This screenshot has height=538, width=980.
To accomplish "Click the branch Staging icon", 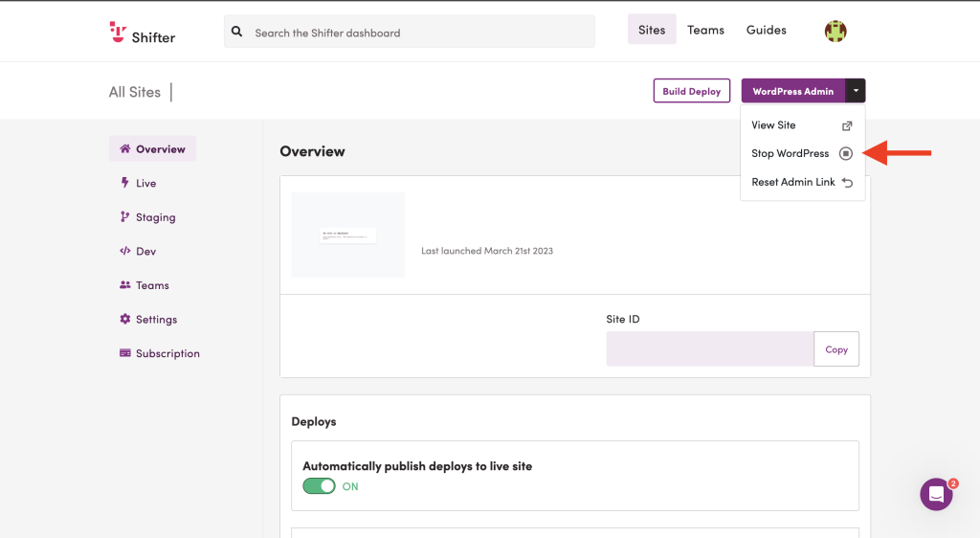I will [x=125, y=216].
